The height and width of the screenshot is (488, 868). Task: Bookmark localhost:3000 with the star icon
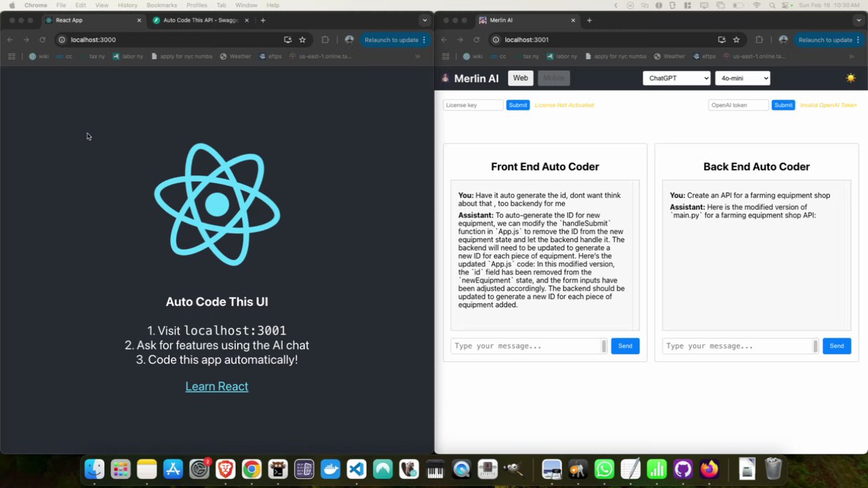302,40
